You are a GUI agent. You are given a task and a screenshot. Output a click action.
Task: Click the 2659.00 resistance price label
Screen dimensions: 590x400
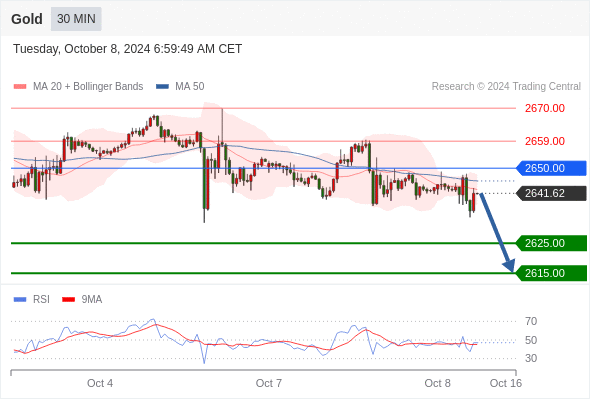(544, 141)
